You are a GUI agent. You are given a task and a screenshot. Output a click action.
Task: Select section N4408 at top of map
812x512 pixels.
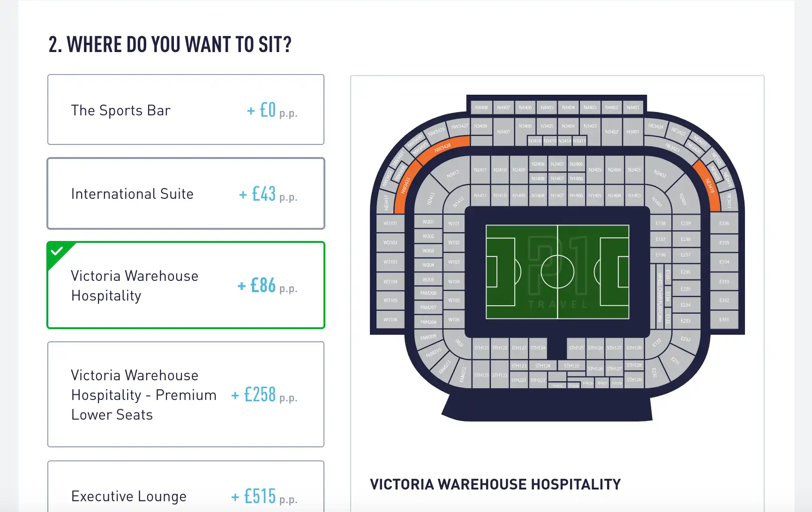481,107
